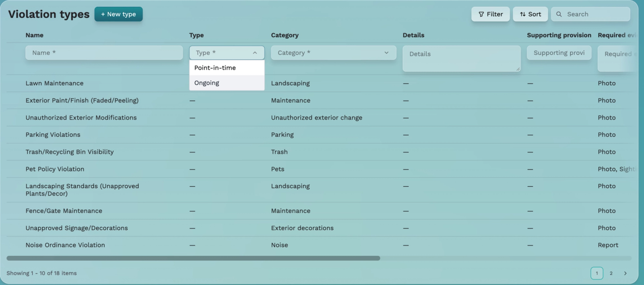Click the Supporting provision input
Screen dimensions: 644x285
point(559,53)
